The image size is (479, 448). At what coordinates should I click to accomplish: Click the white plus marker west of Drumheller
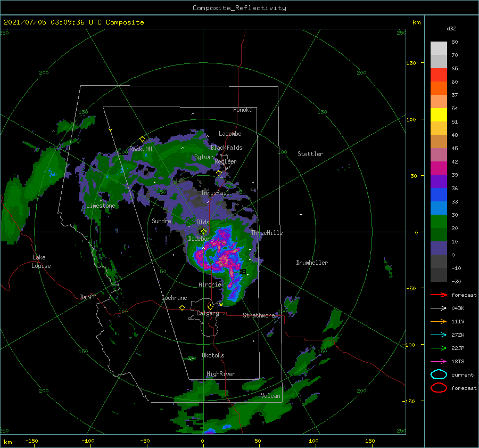click(x=301, y=214)
